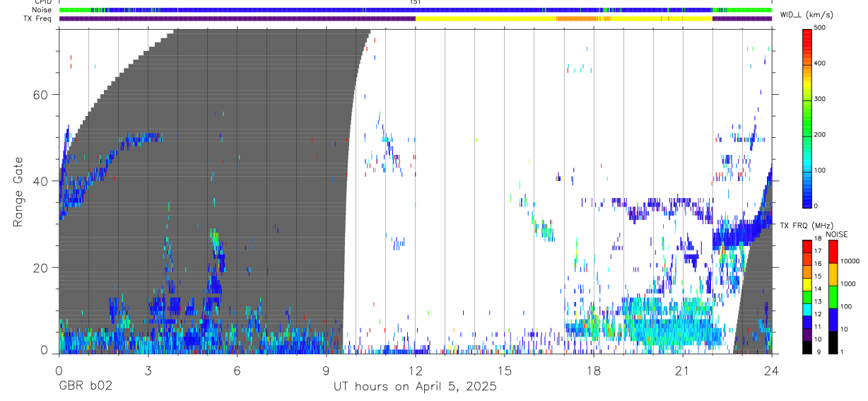The height and width of the screenshot is (401, 868).
Task: Click the '9' UT hours tick label
Action: [327, 370]
